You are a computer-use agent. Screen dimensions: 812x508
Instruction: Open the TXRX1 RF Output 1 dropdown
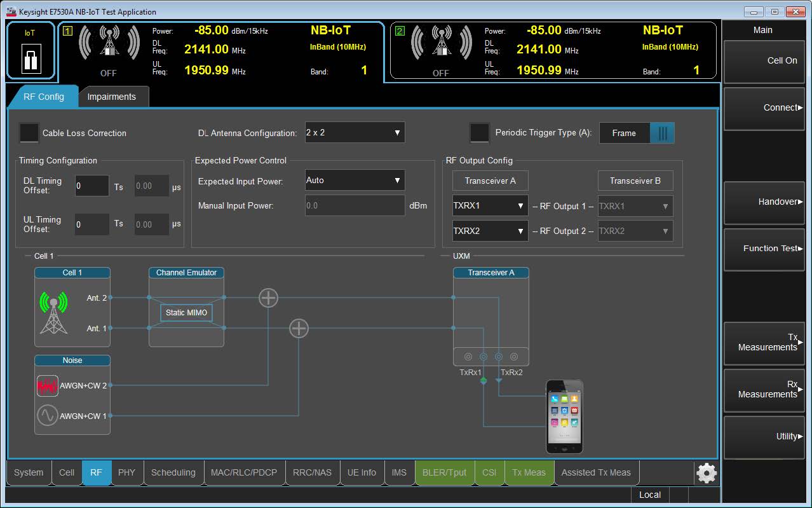pos(489,206)
